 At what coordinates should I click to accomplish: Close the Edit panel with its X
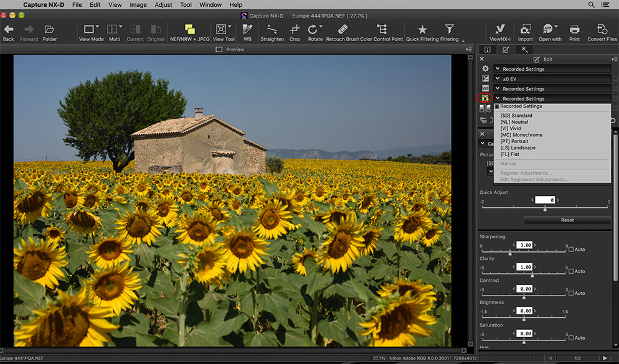click(x=481, y=58)
